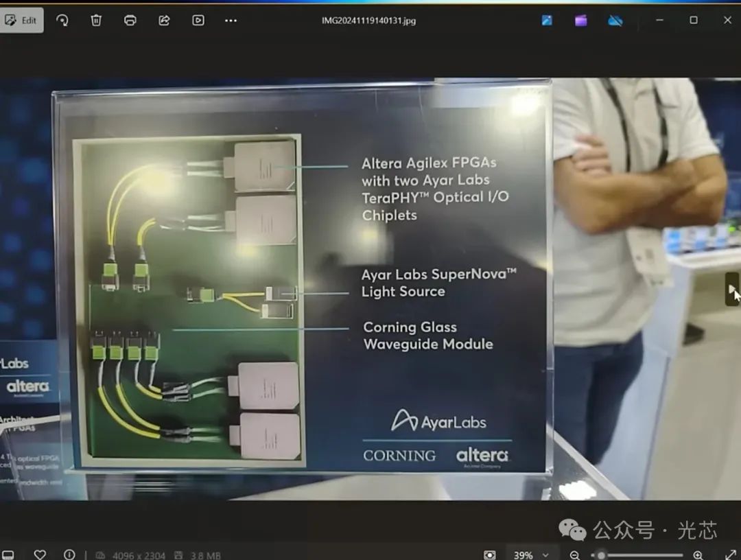Screen dimensions: 741x560
Task: Click the displayed photo of AyarLabs display
Action: coord(370,289)
